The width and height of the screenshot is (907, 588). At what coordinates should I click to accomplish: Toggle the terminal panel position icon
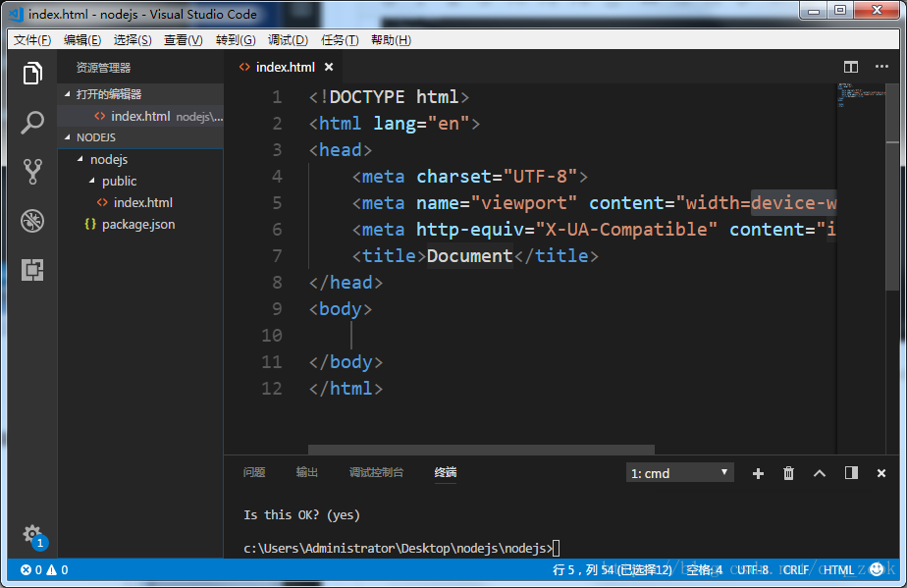pos(851,473)
